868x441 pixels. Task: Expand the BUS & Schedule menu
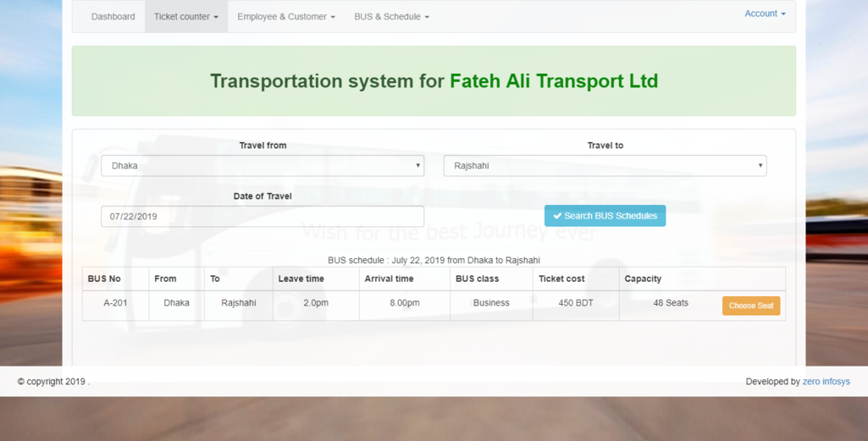[x=391, y=17]
